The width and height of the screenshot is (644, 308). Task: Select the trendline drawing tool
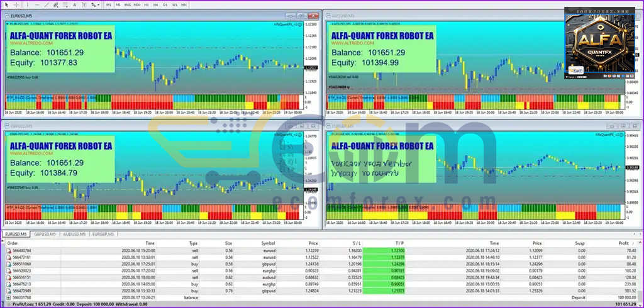tap(47, 5)
